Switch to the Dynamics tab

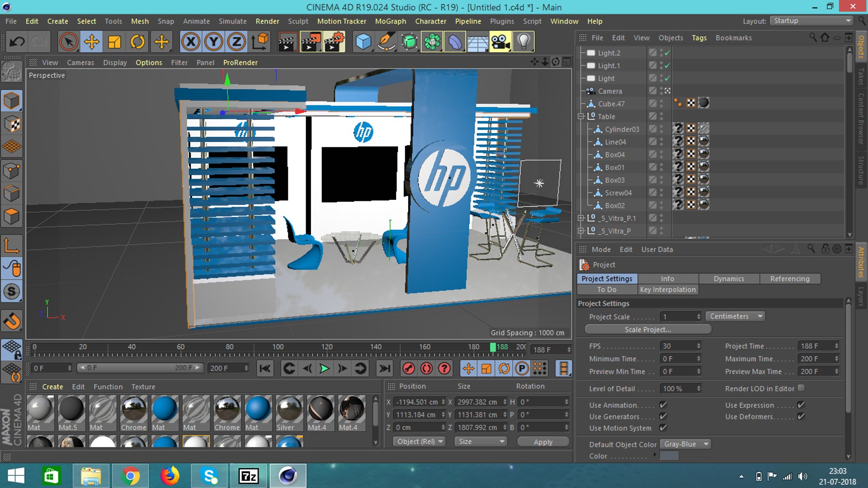coord(729,279)
